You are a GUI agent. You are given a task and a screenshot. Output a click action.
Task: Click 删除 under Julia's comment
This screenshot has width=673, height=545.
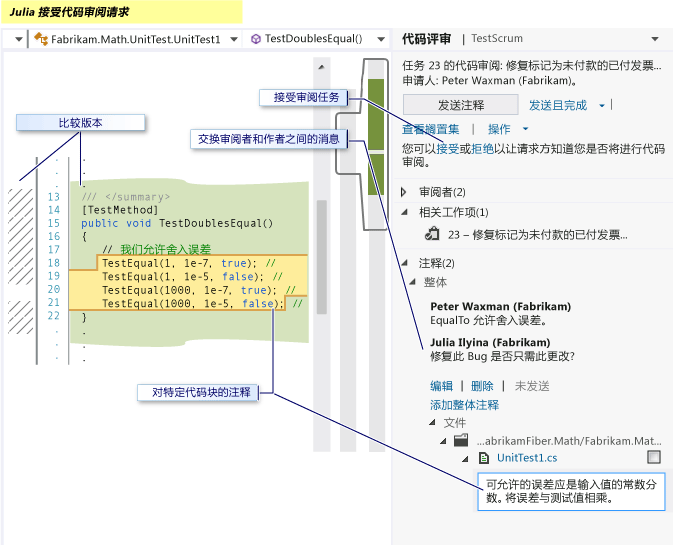tap(482, 386)
